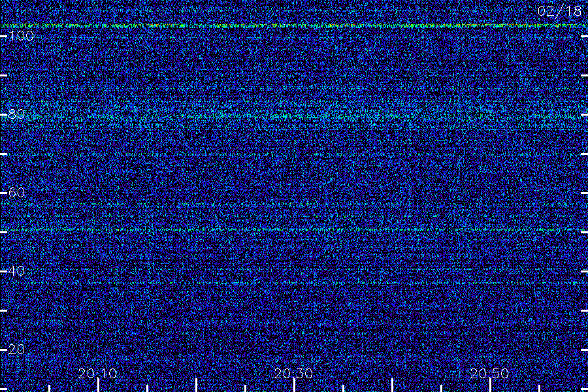Click the 40 frequency axis label
The height and width of the screenshot is (392, 588).
[x=16, y=271]
